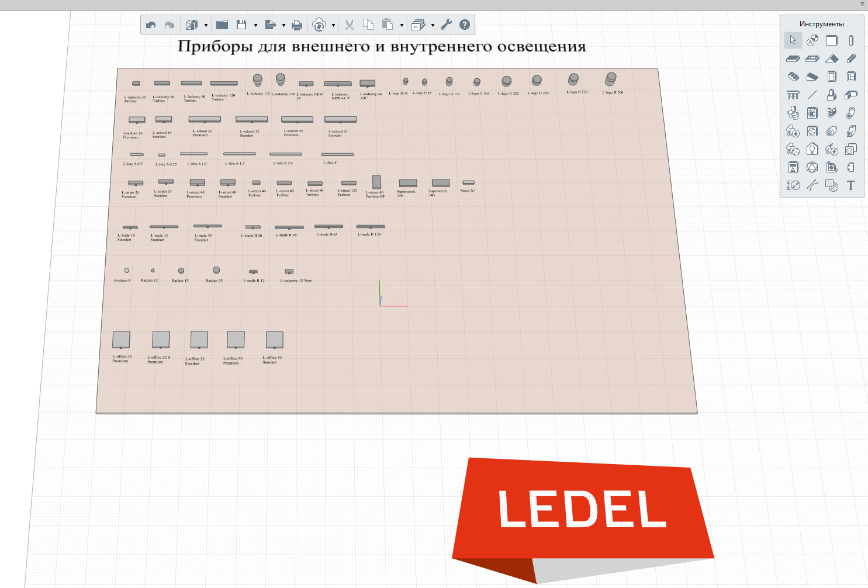The image size is (868, 588).
Task: Select the diagonal Line tool
Action: point(812,95)
